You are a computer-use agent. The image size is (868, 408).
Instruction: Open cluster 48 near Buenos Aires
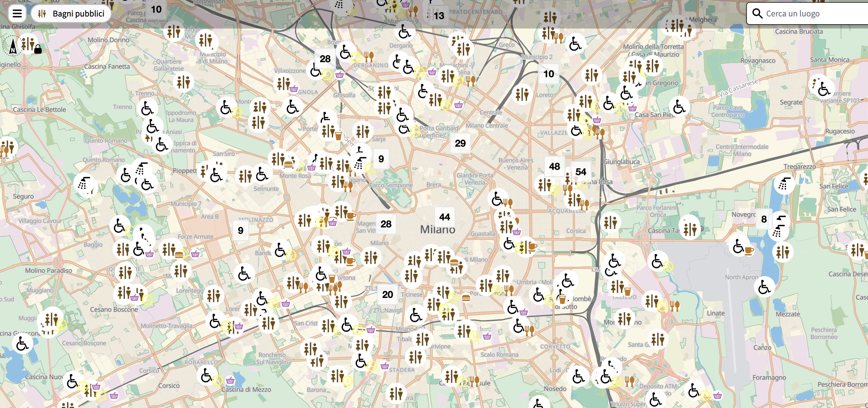click(x=554, y=166)
